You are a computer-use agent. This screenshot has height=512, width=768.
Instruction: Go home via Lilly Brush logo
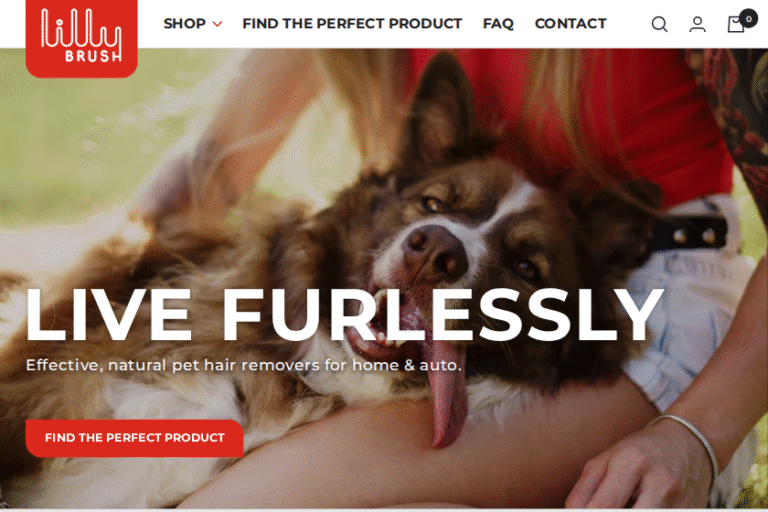coord(81,37)
